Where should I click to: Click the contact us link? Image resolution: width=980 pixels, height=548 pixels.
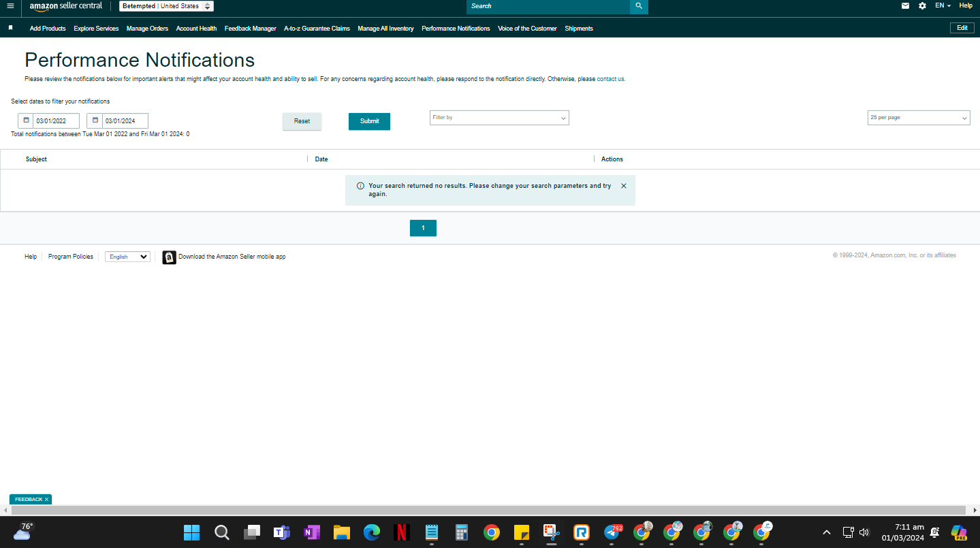(x=610, y=79)
